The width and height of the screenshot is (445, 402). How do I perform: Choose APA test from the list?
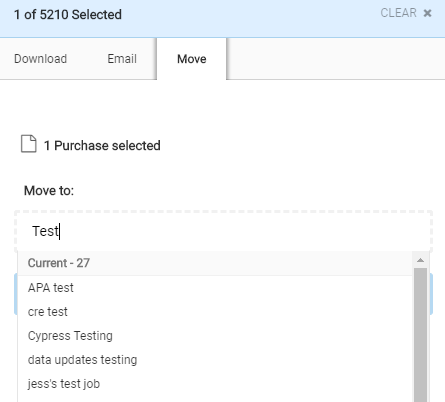(215, 288)
